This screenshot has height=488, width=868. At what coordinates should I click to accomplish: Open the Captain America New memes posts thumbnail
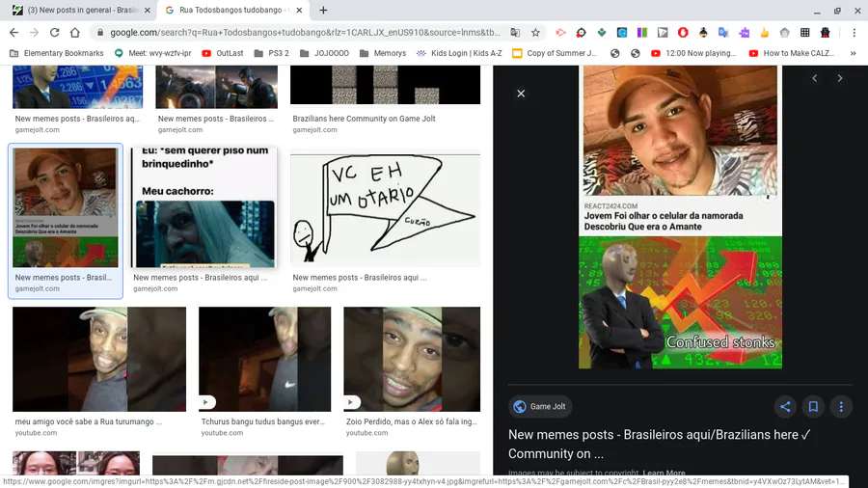(x=216, y=87)
